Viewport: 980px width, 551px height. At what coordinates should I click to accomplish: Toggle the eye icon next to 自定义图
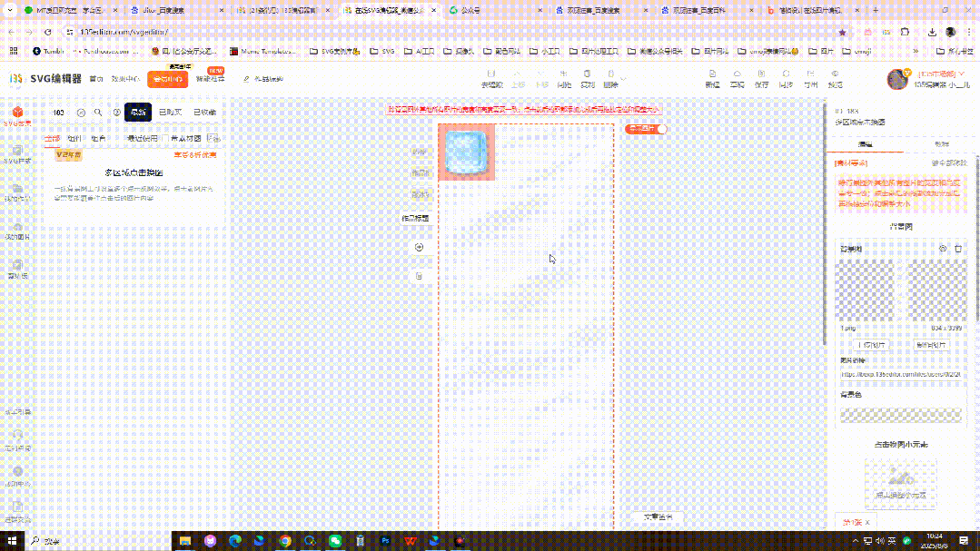(x=942, y=251)
